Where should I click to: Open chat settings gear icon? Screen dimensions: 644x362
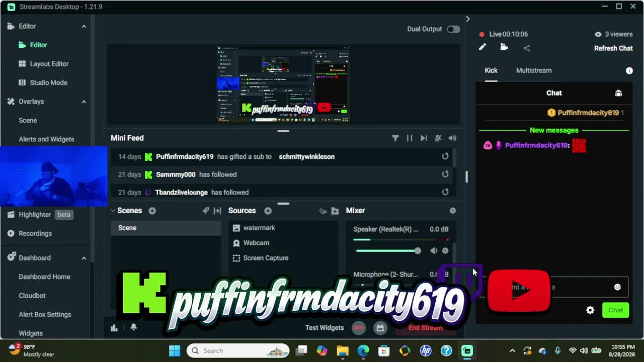(x=590, y=310)
